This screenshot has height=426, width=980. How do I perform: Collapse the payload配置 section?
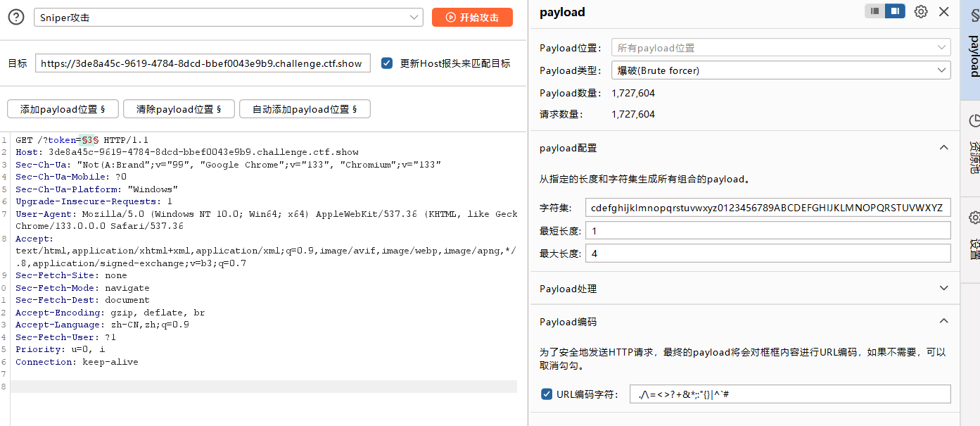click(944, 148)
